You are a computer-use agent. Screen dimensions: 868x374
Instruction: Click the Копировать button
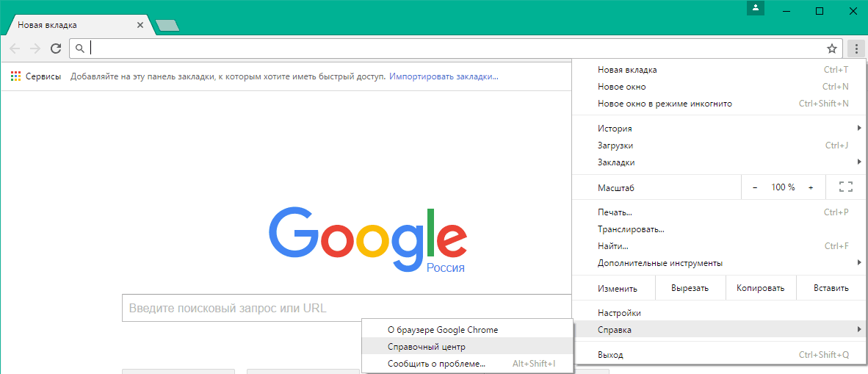click(x=760, y=288)
